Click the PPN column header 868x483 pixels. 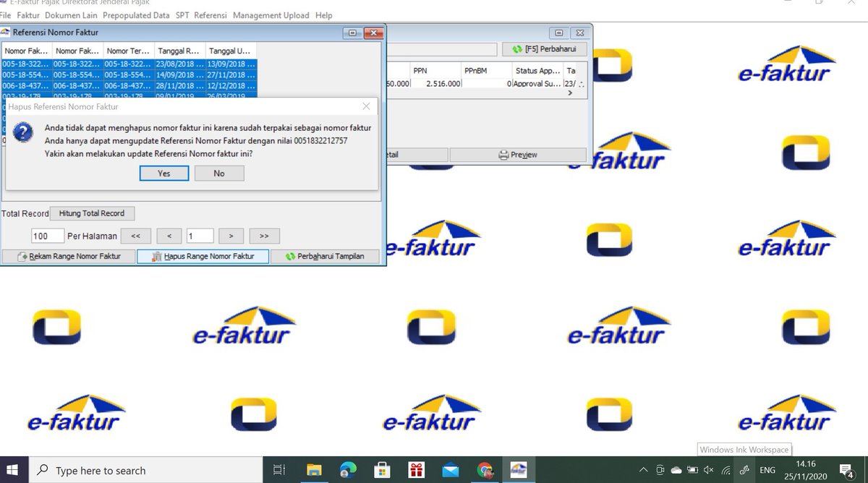click(x=435, y=71)
